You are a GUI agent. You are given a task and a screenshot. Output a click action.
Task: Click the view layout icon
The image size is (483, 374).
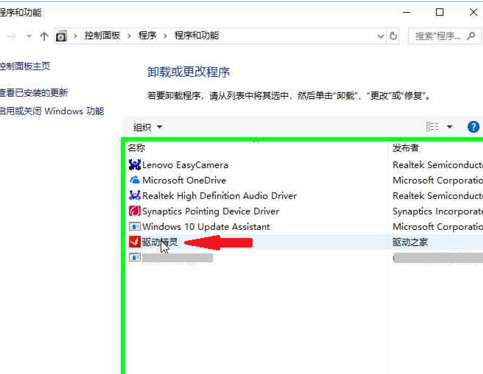(432, 127)
